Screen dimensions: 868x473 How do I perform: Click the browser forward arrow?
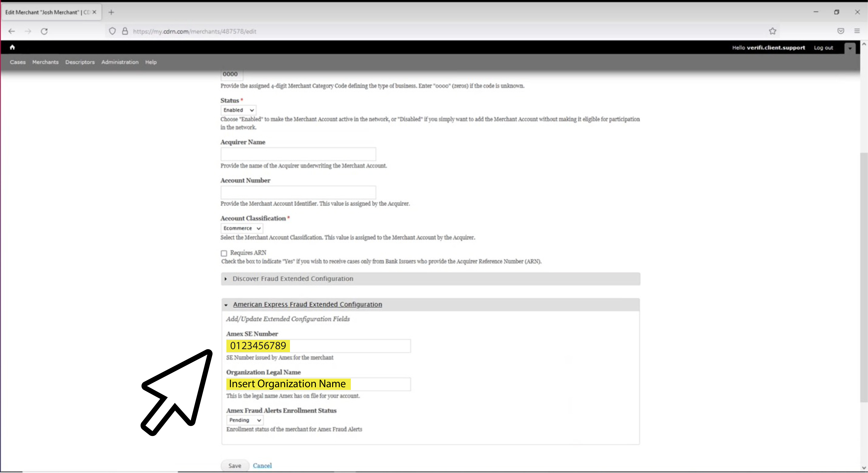(x=28, y=31)
